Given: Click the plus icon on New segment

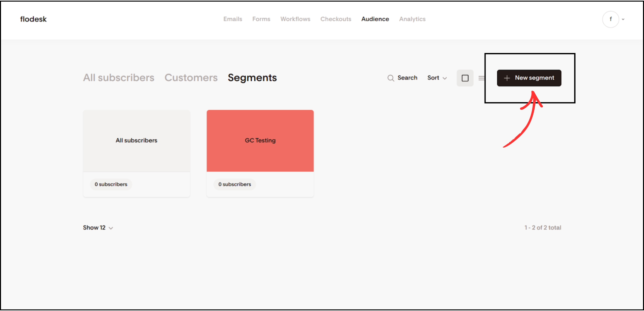Looking at the screenshot, I should pos(507,78).
